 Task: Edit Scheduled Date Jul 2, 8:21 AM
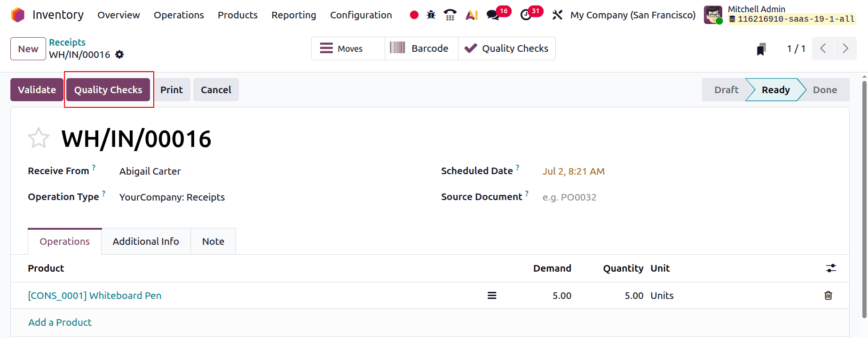(574, 171)
